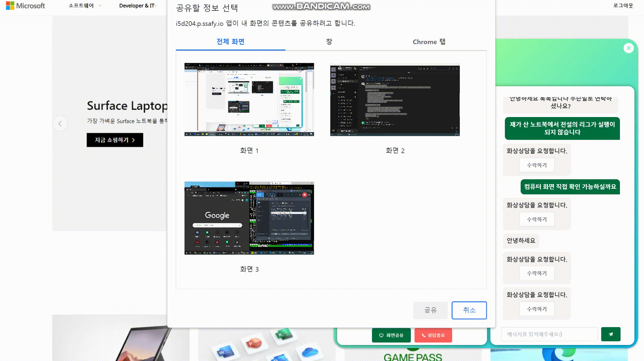This screenshot has width=644, height=361.
Task: Click the Microsoft logo icon
Action: 10,6
